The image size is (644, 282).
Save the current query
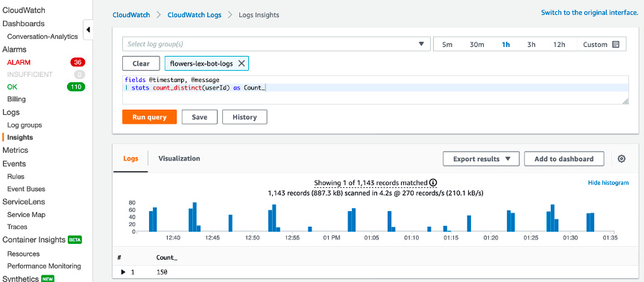pyautogui.click(x=200, y=116)
